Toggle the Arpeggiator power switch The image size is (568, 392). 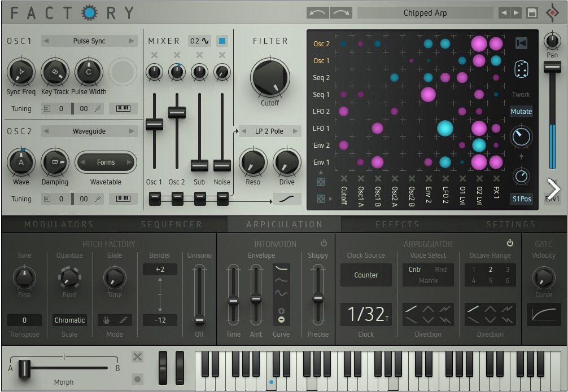(x=509, y=244)
